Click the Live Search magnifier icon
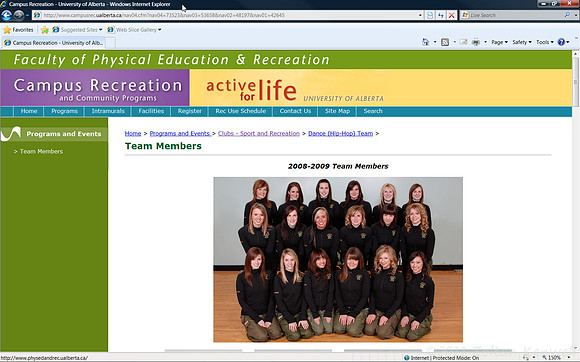Image resolution: width=580 pixels, height=362 pixels. click(x=567, y=15)
